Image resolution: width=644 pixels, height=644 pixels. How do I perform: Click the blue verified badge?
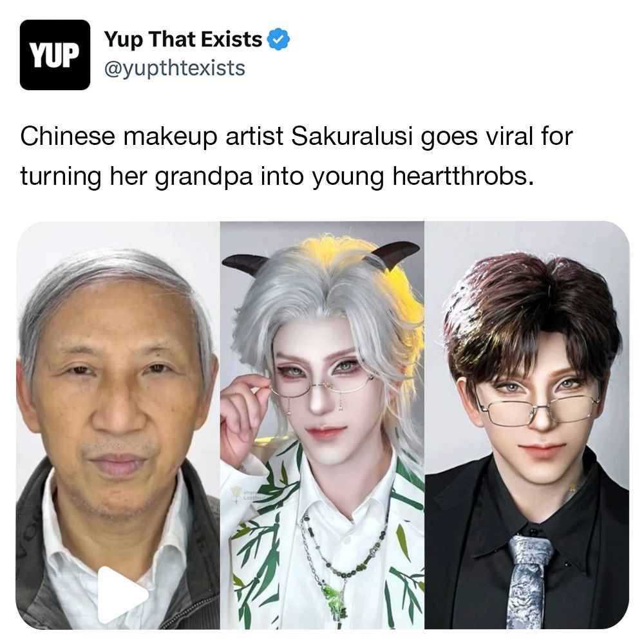pyautogui.click(x=279, y=39)
